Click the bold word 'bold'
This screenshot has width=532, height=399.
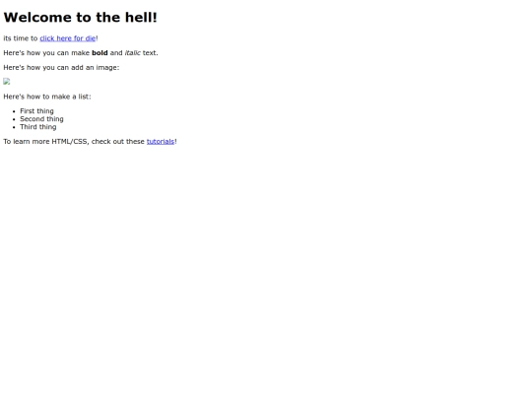(100, 53)
